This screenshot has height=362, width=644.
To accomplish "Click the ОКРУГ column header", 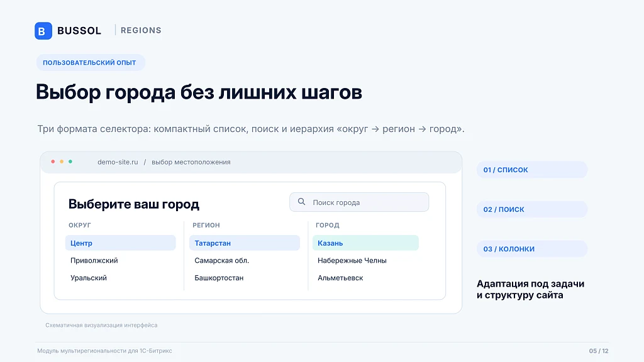I will [80, 225].
